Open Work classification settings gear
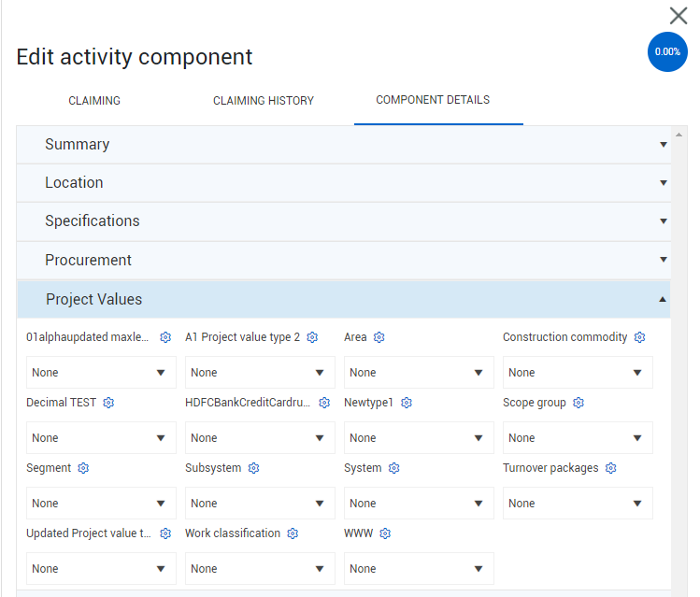Screen dimensions: 700x597 click(293, 533)
